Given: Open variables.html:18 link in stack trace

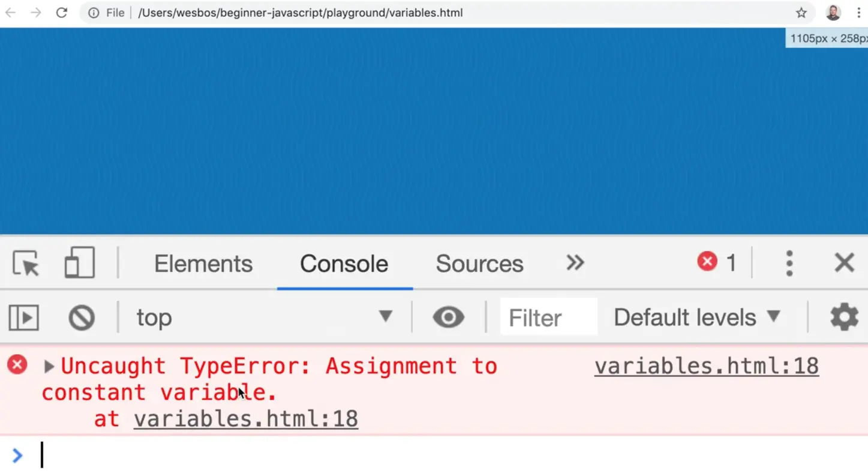Looking at the screenshot, I should point(245,419).
